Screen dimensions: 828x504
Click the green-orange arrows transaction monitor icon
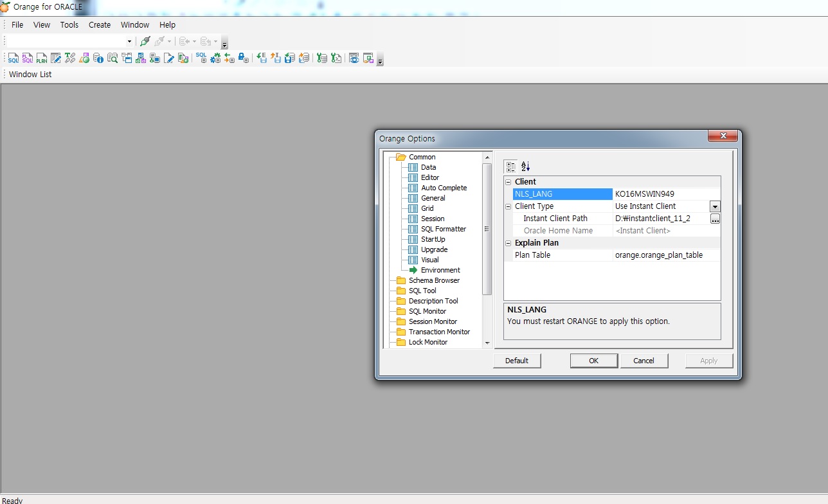pyautogui.click(x=230, y=58)
